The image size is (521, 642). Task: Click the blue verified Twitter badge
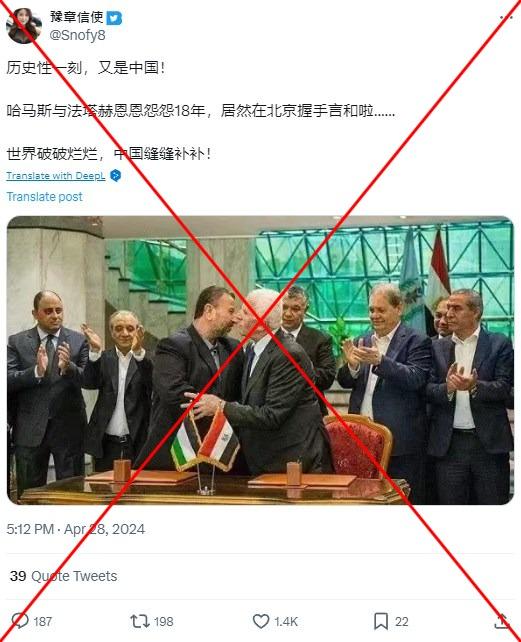[x=114, y=18]
